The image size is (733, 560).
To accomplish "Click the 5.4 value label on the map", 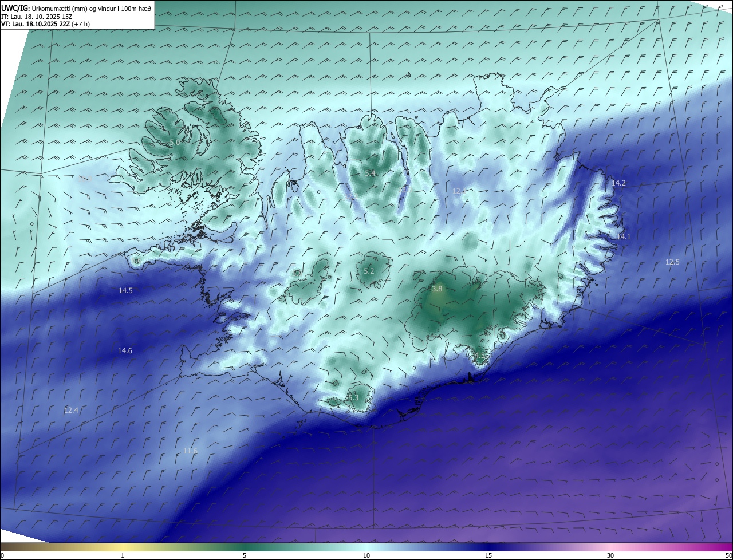I will 370,173.
